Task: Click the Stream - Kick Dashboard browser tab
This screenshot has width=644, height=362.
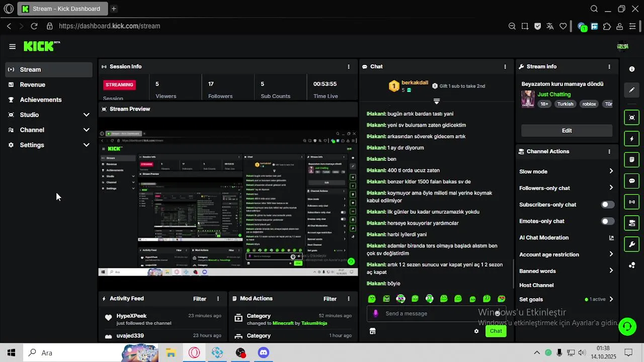Action: tap(61, 9)
